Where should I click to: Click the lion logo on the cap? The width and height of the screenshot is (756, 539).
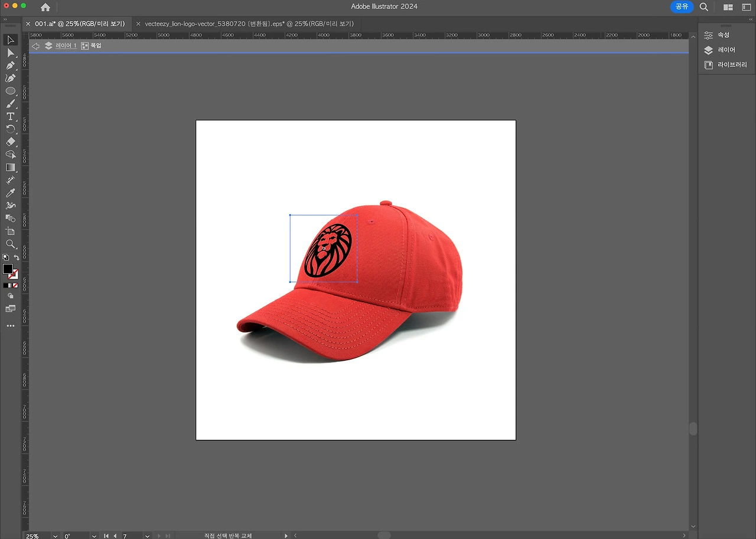coord(328,251)
